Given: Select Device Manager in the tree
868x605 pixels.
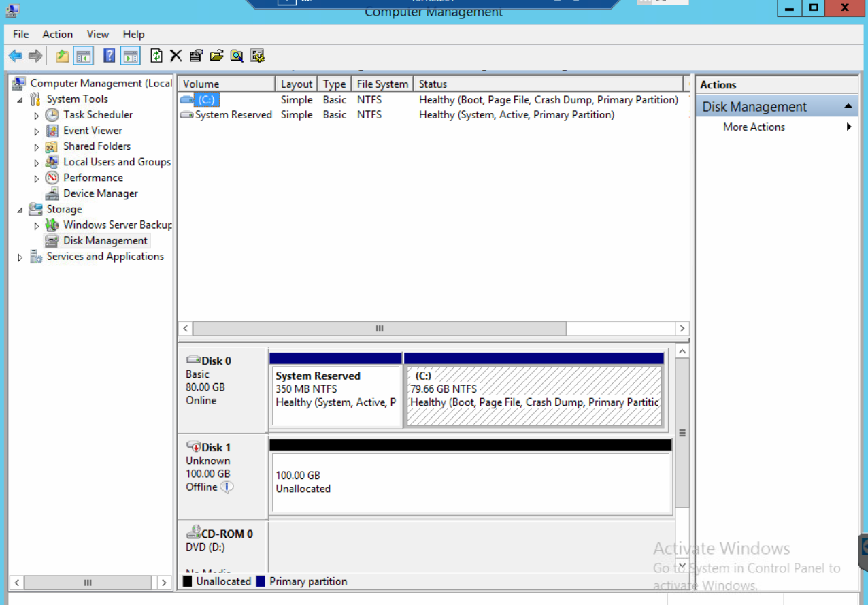Looking at the screenshot, I should click(x=101, y=193).
